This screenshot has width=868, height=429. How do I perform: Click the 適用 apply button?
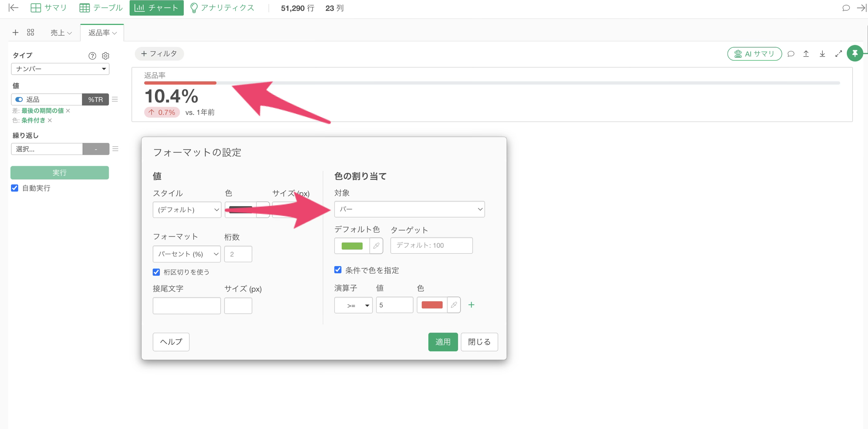443,342
